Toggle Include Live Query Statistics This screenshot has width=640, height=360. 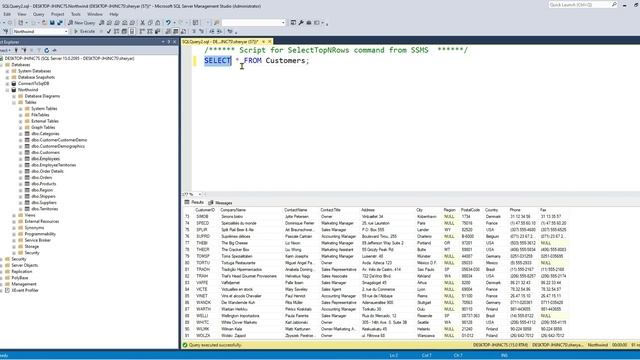[150, 31]
